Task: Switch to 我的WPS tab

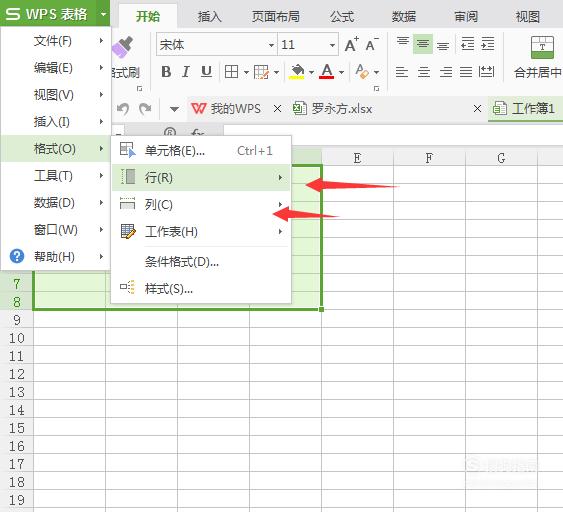Action: [226, 108]
